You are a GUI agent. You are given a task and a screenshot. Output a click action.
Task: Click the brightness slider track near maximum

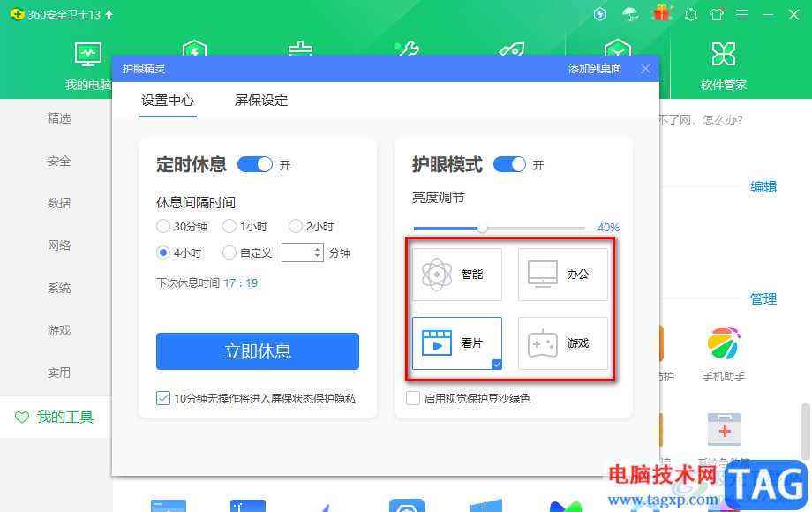579,229
